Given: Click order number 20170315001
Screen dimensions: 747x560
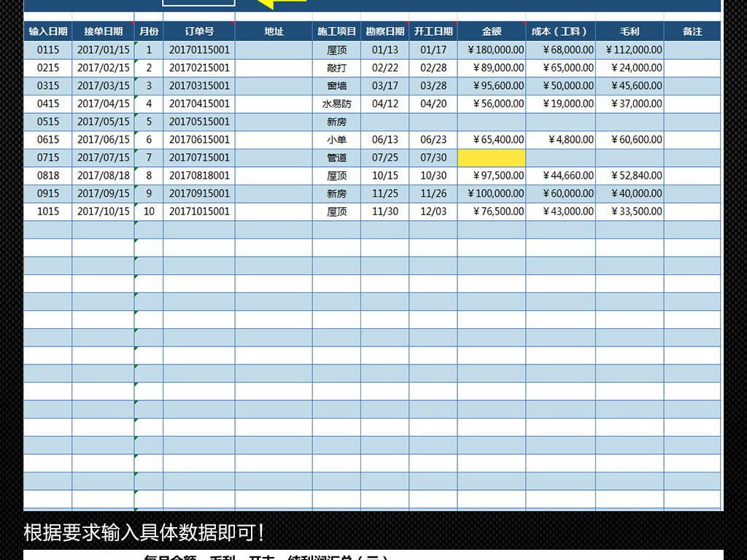Looking at the screenshot, I should pos(199,86).
